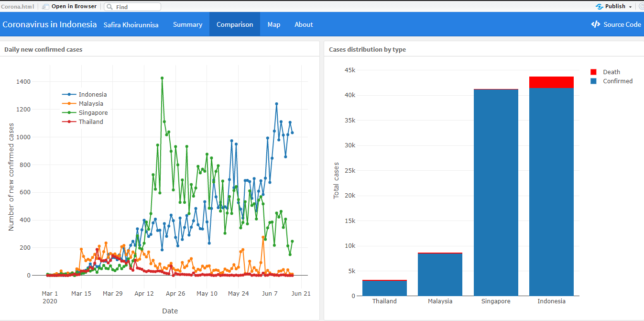
Task: Click red Death legend swatch
Action: click(x=594, y=72)
